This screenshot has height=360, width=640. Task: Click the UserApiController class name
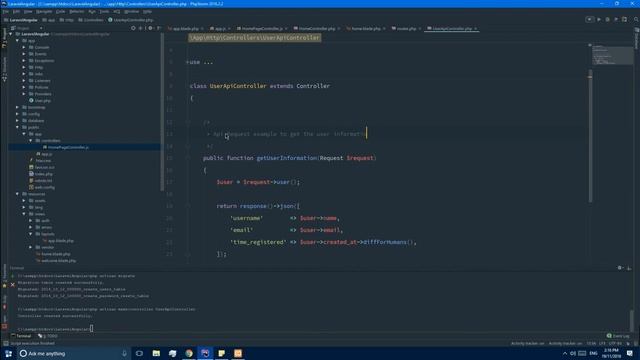[x=238, y=86]
